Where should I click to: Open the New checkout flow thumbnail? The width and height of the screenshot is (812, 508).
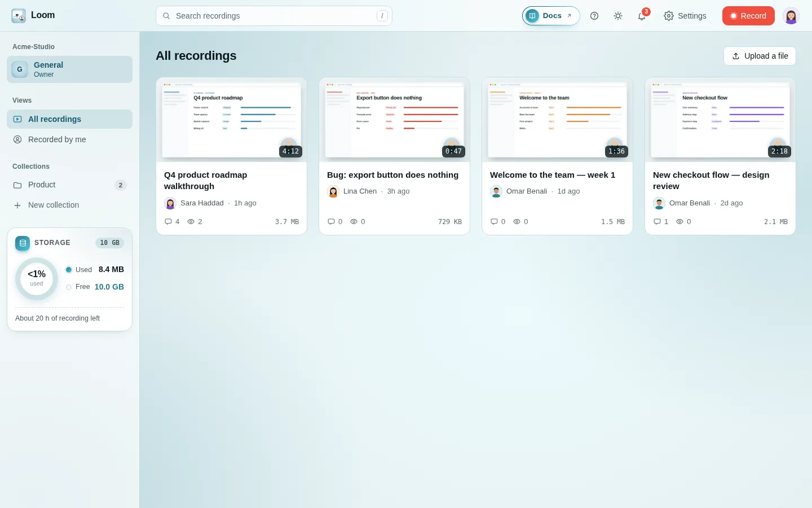click(720, 120)
